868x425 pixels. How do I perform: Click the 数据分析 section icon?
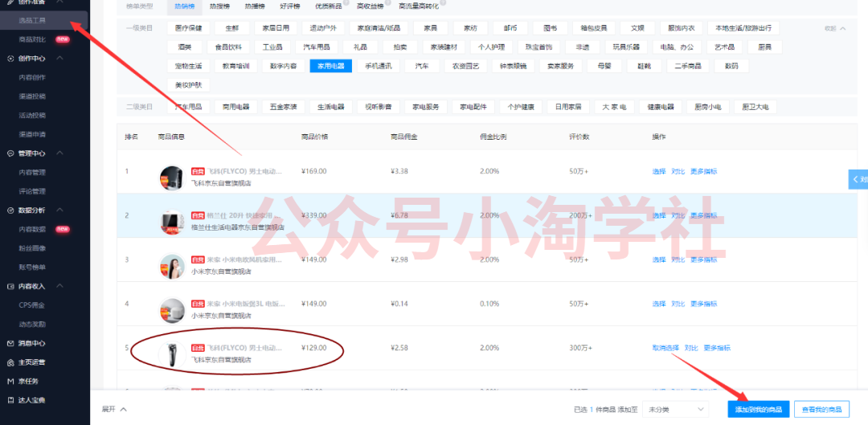pyautogui.click(x=10, y=210)
